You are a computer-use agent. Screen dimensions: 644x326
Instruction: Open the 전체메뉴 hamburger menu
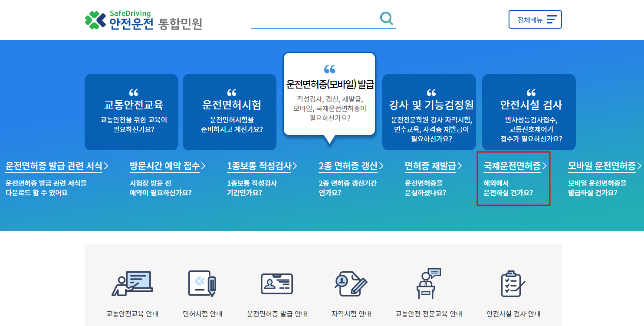pos(535,19)
